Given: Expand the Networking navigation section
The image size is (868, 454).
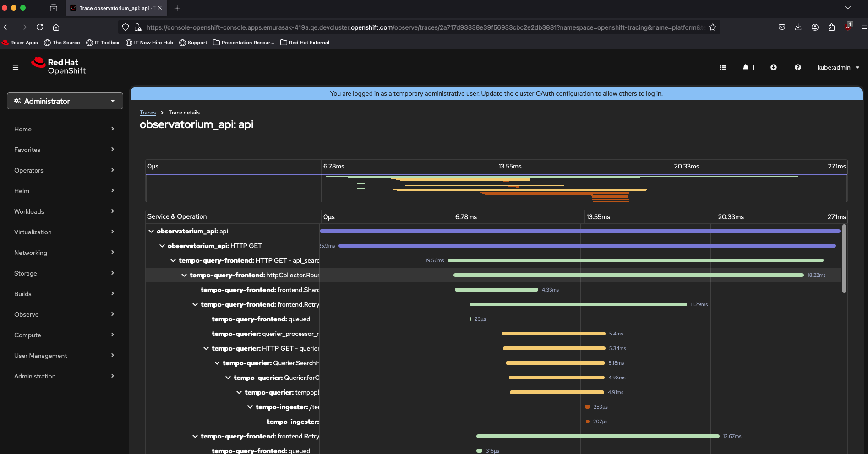Looking at the screenshot, I should [x=64, y=253].
